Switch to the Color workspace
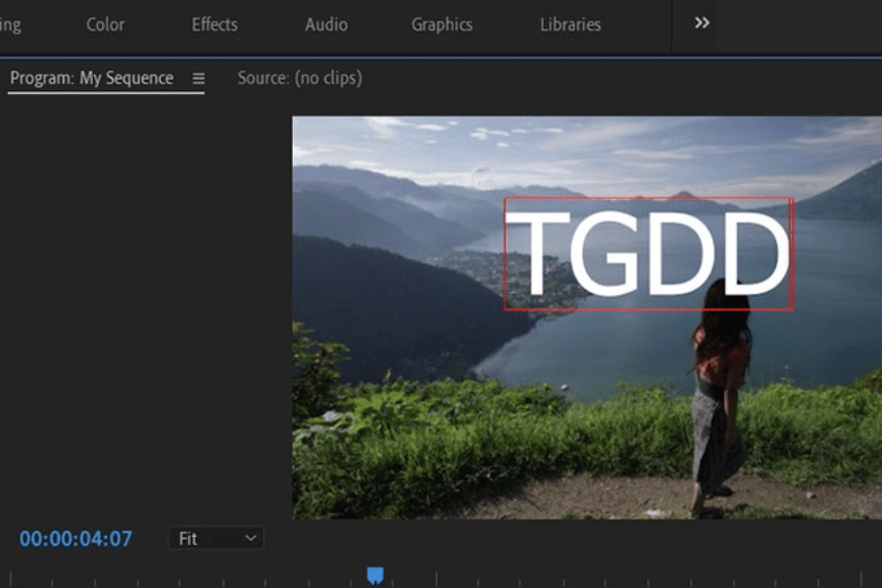882x588 pixels. 105,24
